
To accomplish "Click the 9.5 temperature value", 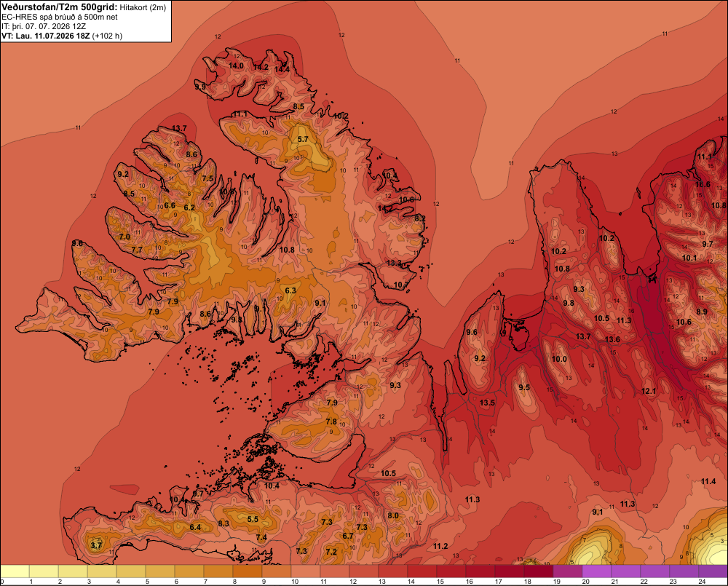I will pyautogui.click(x=523, y=387).
